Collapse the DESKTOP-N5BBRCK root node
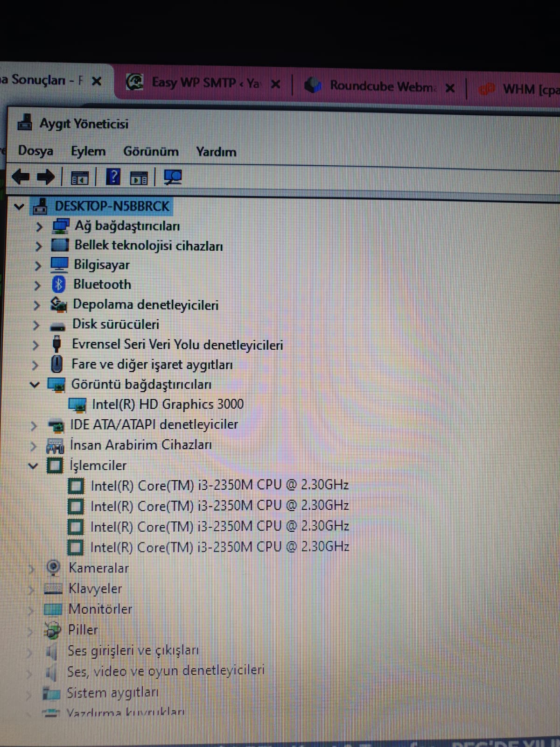The height and width of the screenshot is (747, 560). (19, 206)
